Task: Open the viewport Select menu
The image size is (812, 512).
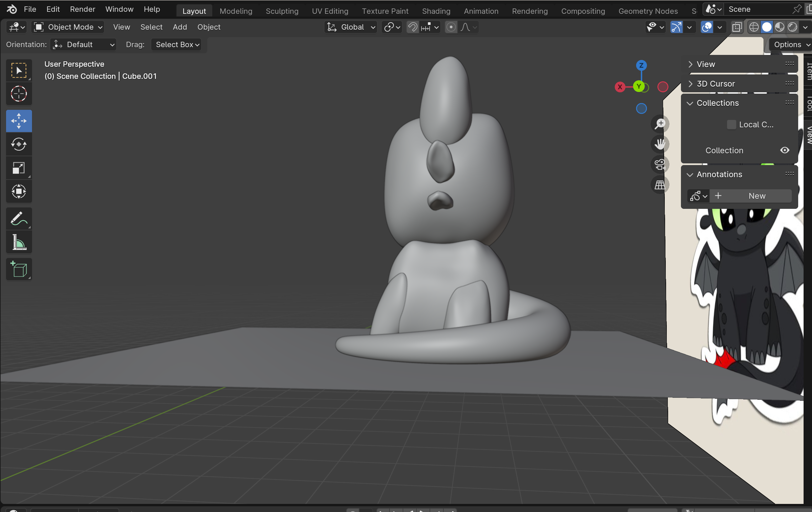Action: (151, 27)
